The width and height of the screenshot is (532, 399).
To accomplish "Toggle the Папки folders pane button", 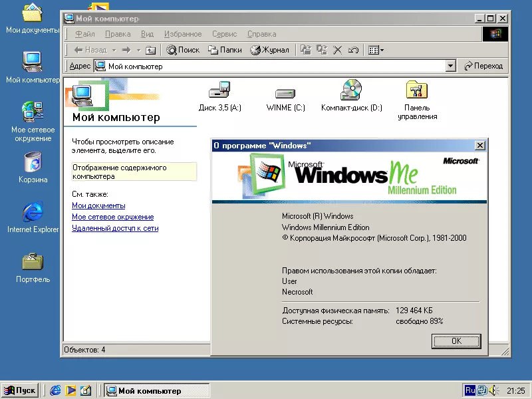I will point(225,50).
